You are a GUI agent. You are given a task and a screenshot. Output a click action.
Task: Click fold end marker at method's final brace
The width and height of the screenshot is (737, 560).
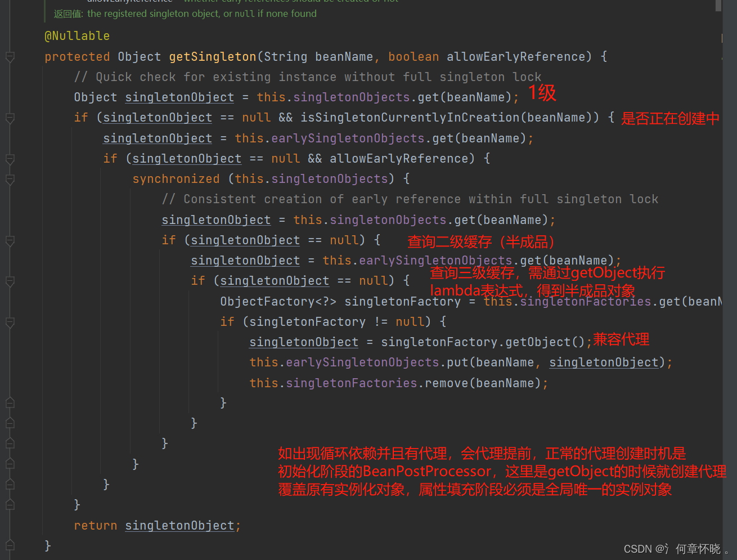click(10, 545)
